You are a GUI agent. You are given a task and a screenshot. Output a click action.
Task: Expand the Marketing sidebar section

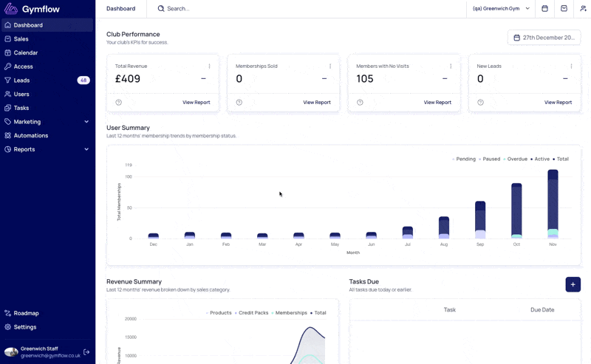pyautogui.click(x=47, y=122)
